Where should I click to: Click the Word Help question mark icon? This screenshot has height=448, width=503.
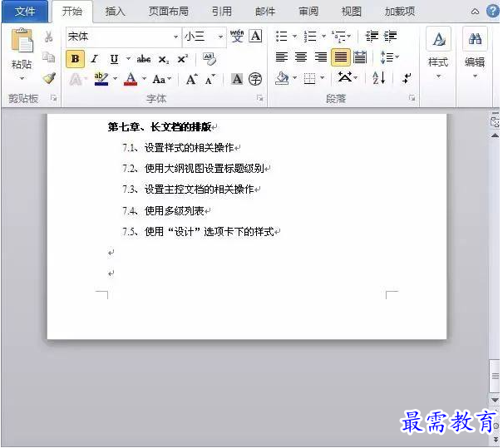click(x=493, y=12)
